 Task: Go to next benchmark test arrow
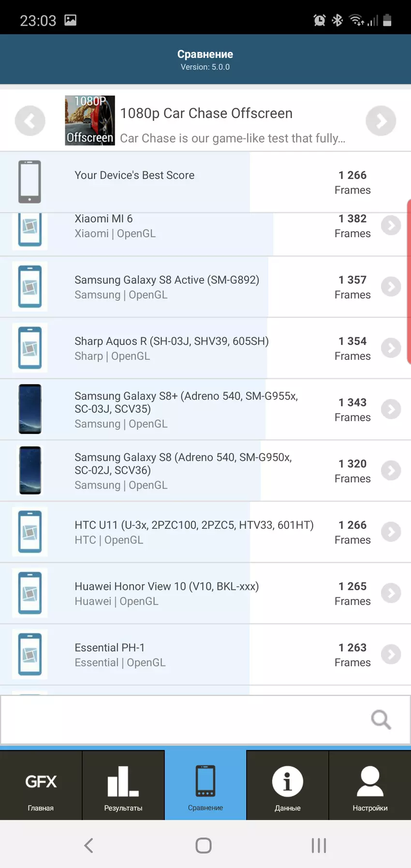point(381,121)
